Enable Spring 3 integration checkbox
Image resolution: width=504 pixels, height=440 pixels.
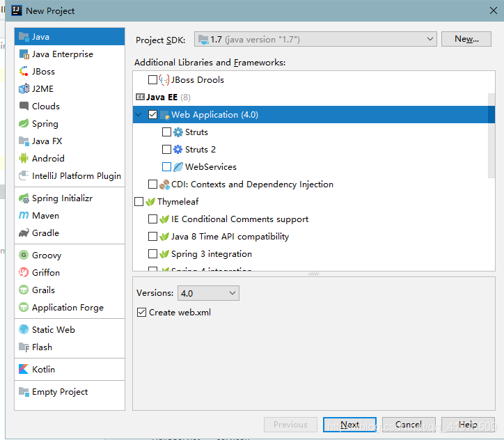pos(152,254)
